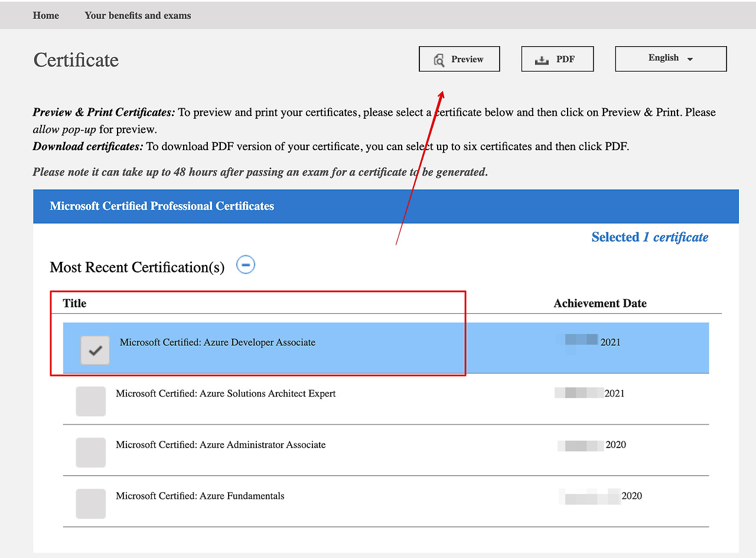
Task: Click the 48 hours generation note
Action: click(x=260, y=172)
